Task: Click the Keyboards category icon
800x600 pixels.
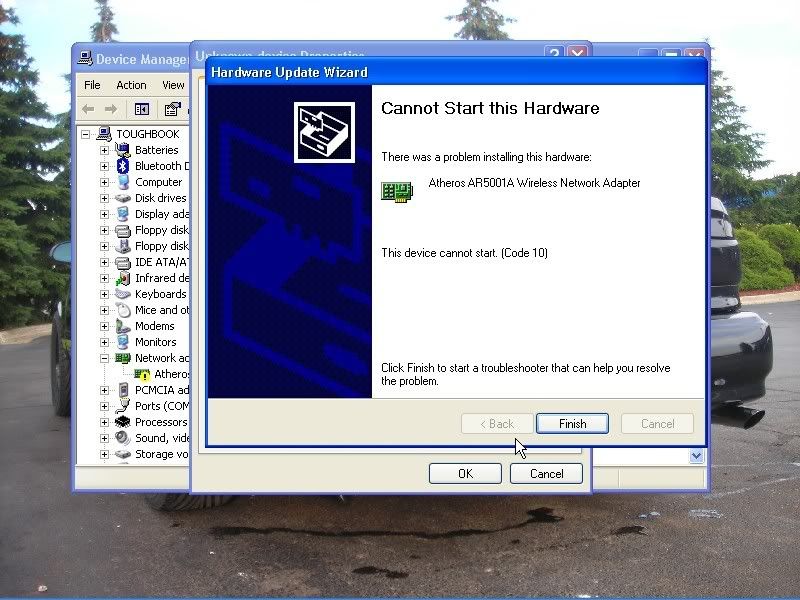Action: click(x=122, y=294)
